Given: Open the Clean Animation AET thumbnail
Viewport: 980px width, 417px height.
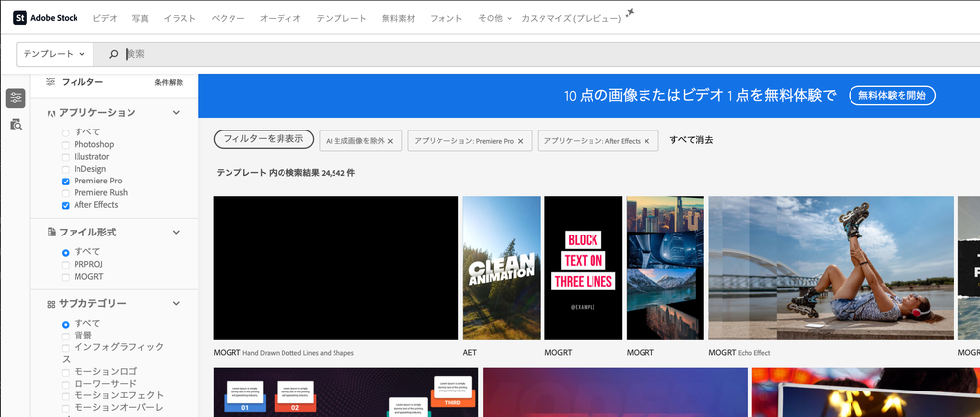Looking at the screenshot, I should [501, 268].
